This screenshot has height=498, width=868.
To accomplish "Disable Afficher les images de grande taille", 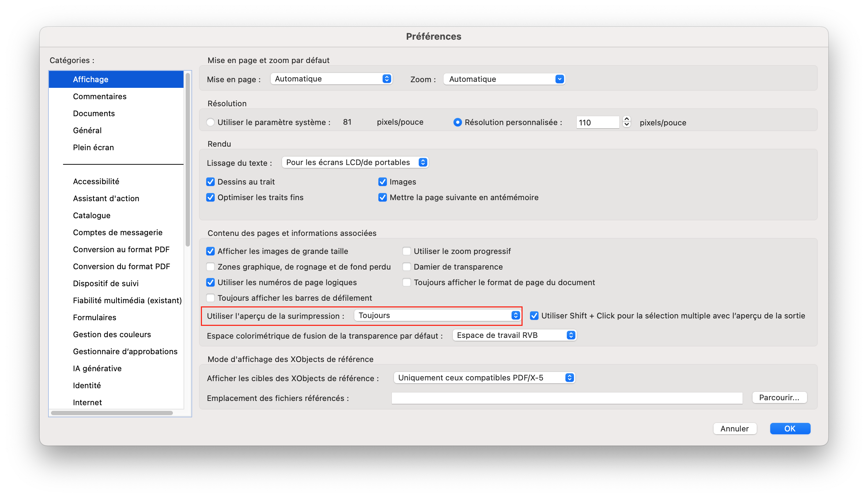I will [x=210, y=251].
